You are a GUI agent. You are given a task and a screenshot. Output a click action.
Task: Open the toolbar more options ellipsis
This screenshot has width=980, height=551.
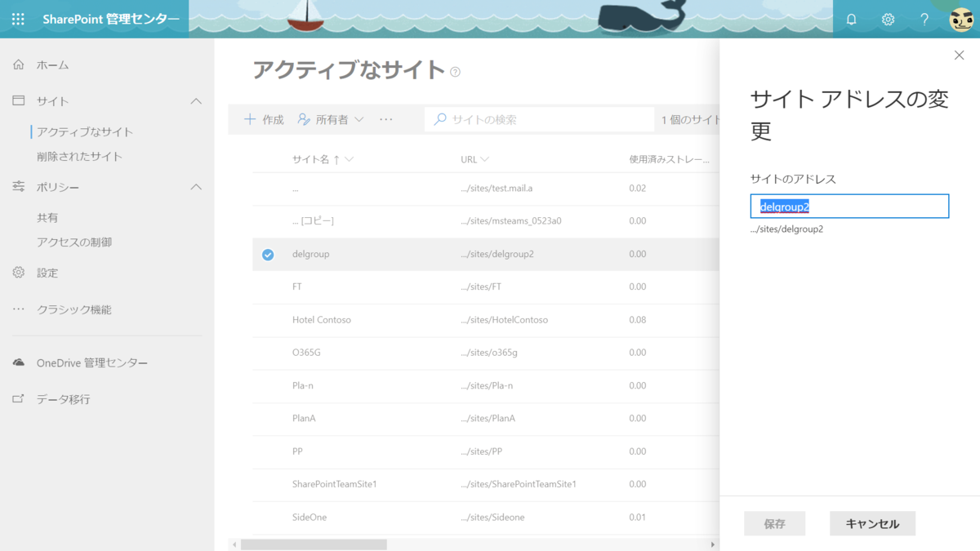pyautogui.click(x=386, y=119)
